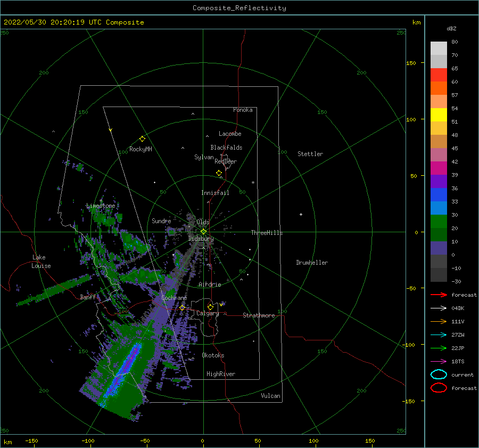Image resolution: width=479 pixels, height=448 pixels.
Task: Click the Strathmore town label
Action: (x=259, y=315)
